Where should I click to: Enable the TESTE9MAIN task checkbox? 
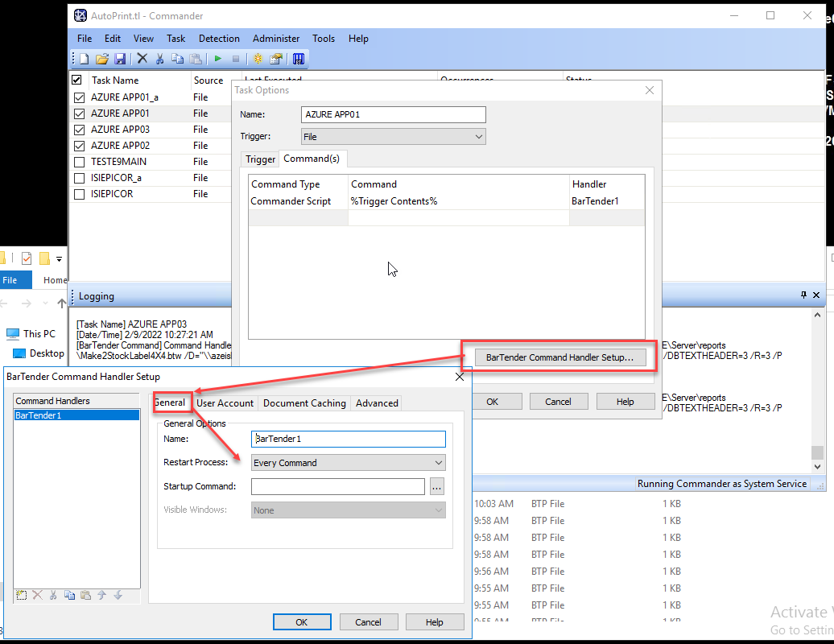[x=79, y=162]
